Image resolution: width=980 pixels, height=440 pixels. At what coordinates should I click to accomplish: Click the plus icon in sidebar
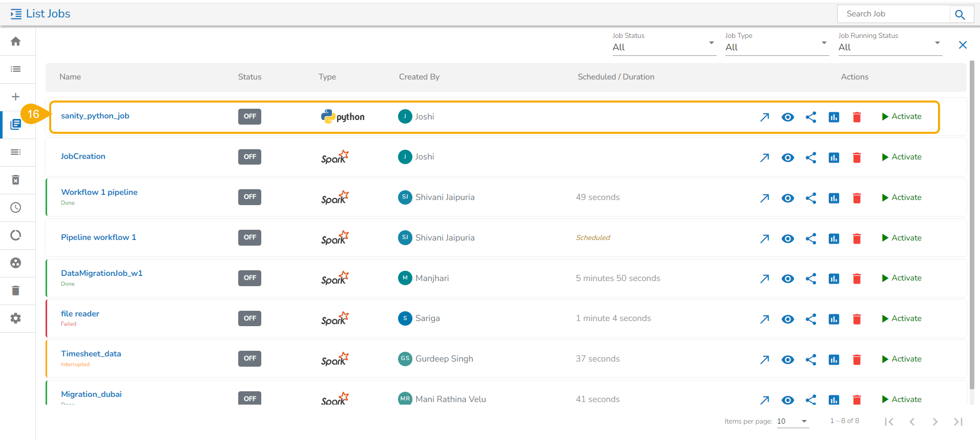[x=16, y=97]
